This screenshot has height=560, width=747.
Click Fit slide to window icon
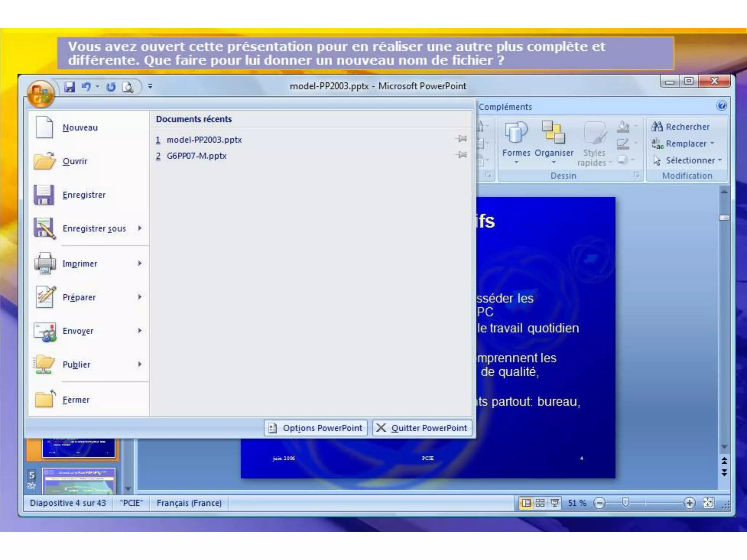pyautogui.click(x=708, y=503)
